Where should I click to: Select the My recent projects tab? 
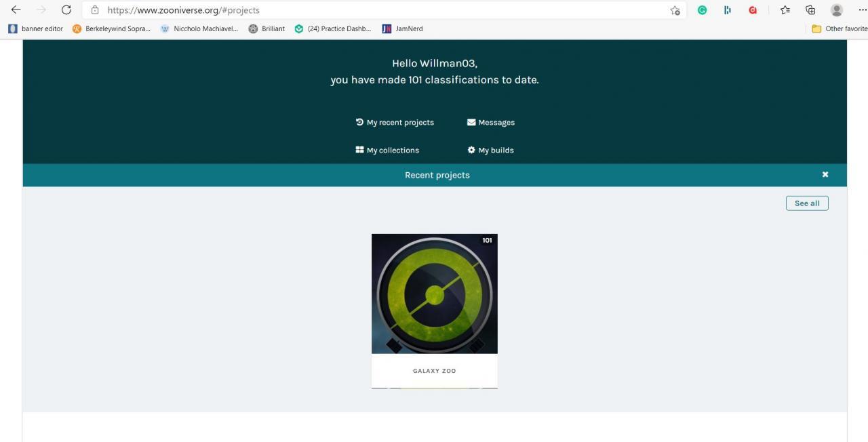[x=395, y=122]
